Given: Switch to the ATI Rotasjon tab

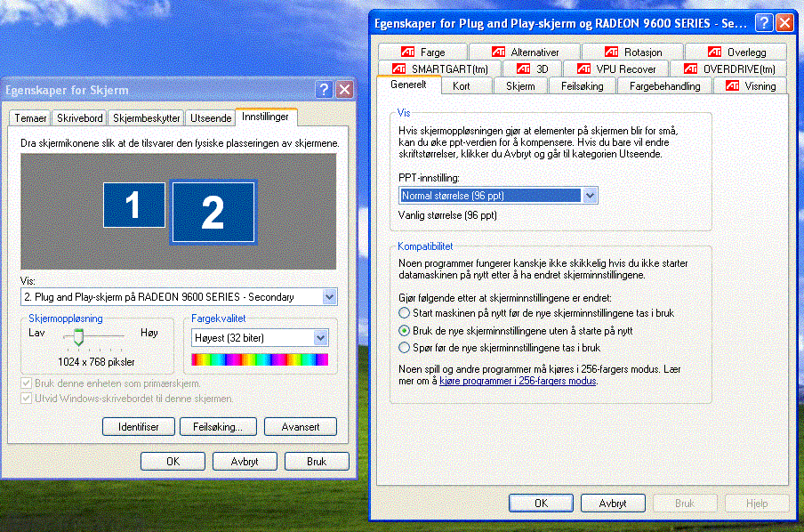Looking at the screenshot, I should (x=632, y=52).
